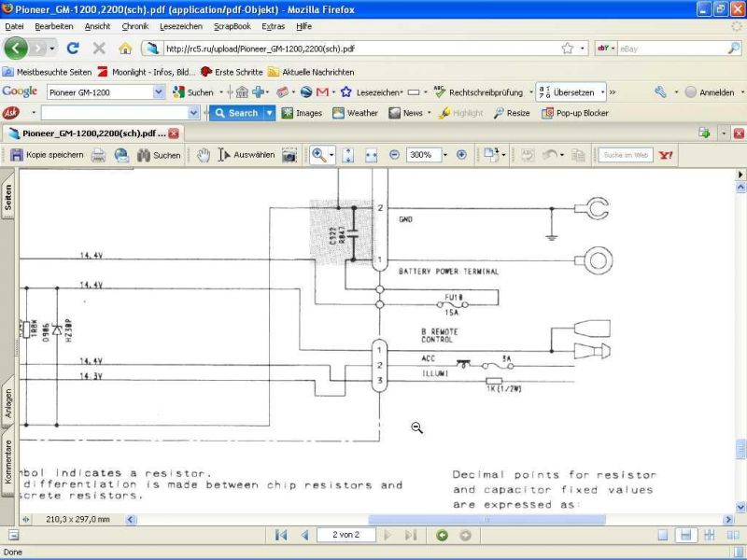
Task: Open the Bearbeiten menu
Action: 54,26
